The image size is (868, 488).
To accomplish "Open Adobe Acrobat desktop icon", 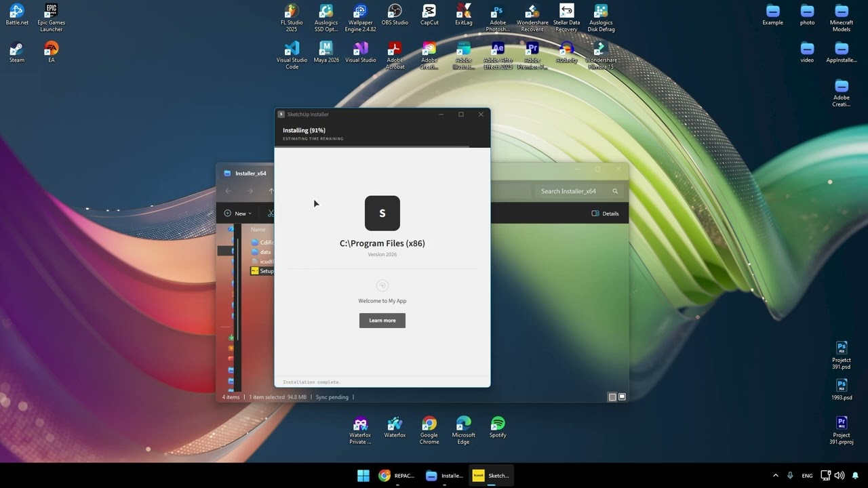I will click(x=395, y=56).
